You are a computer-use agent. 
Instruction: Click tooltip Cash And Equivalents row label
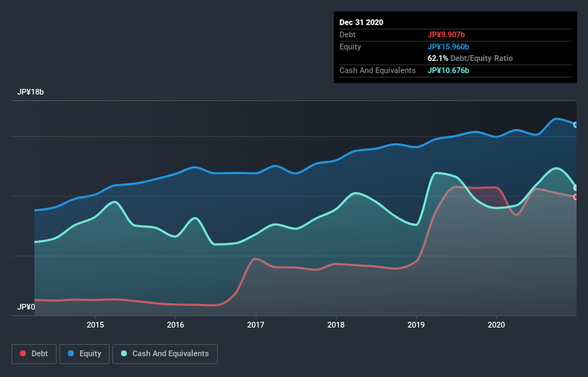[377, 70]
